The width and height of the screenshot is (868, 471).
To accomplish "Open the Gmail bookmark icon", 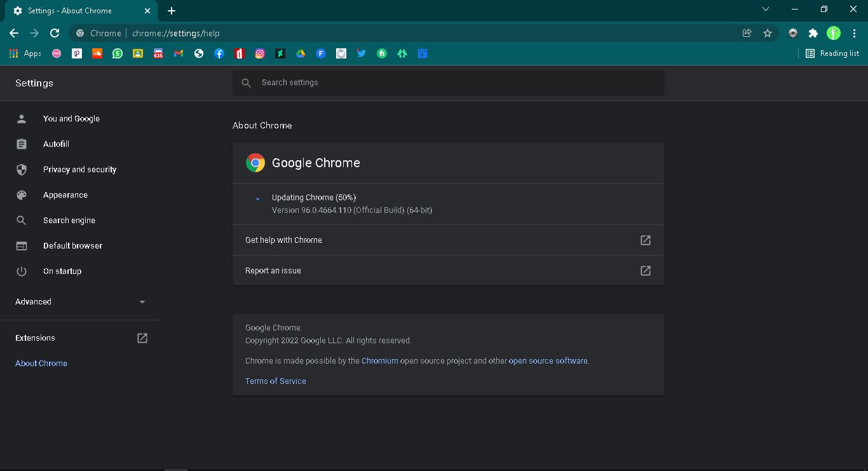I will (x=179, y=53).
